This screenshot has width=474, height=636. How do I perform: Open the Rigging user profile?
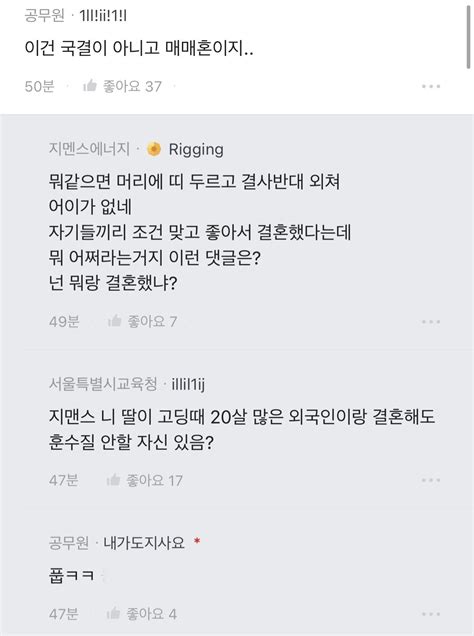tap(196, 150)
